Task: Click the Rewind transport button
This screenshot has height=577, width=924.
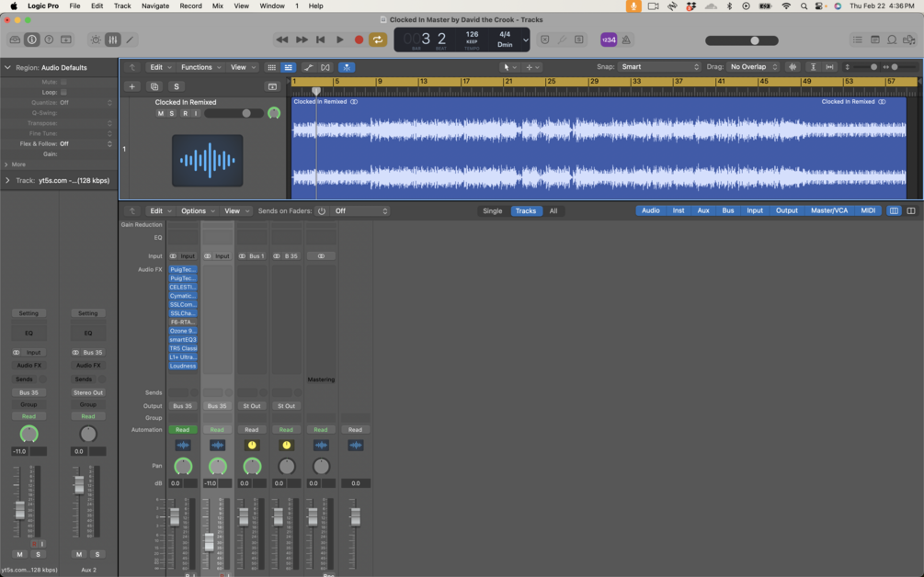Action: click(x=282, y=40)
